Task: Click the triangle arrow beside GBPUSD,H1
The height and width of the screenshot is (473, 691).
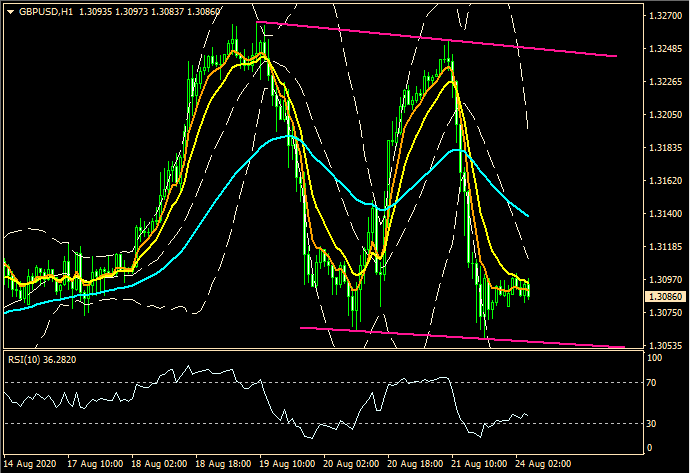Action: coord(9,10)
